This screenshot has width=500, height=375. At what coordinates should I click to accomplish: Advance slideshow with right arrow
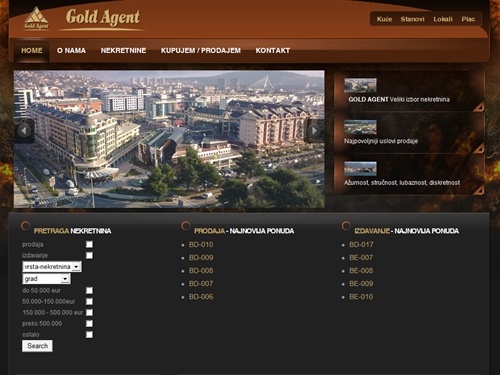pyautogui.click(x=314, y=131)
